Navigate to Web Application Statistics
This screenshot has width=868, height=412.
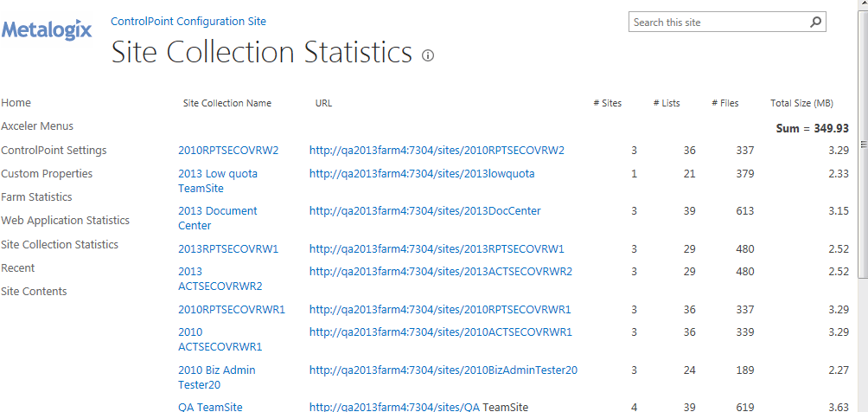[65, 221]
